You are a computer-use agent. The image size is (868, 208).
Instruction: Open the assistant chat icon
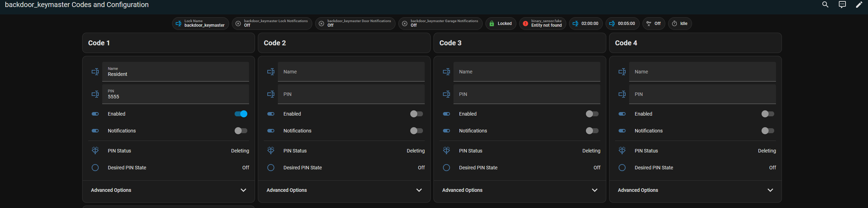pos(842,5)
